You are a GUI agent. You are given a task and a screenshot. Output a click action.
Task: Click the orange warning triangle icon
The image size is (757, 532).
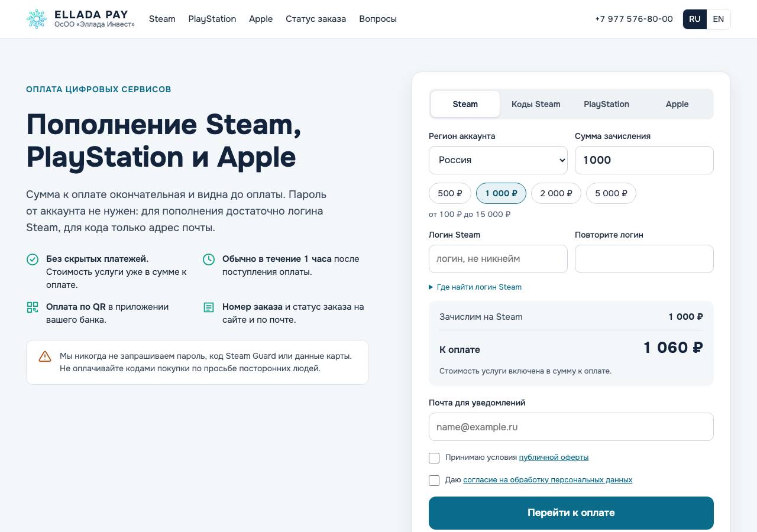point(45,356)
